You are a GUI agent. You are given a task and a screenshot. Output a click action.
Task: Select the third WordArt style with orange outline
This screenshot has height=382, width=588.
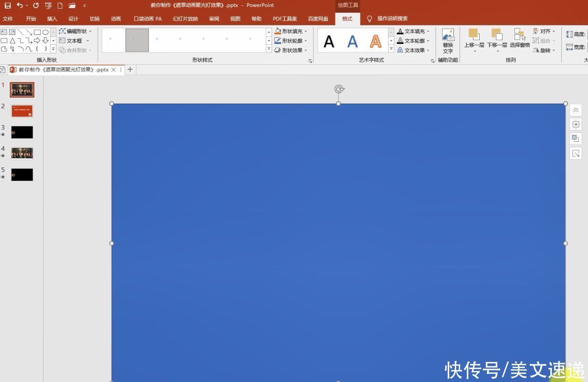pos(376,41)
